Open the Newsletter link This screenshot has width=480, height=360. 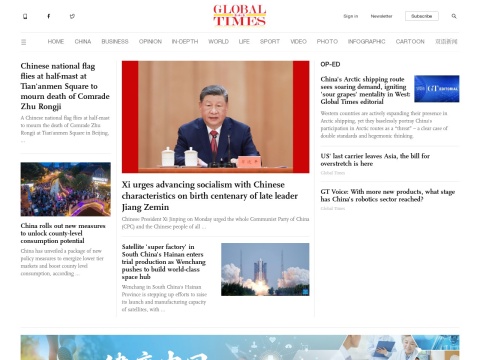tap(381, 16)
